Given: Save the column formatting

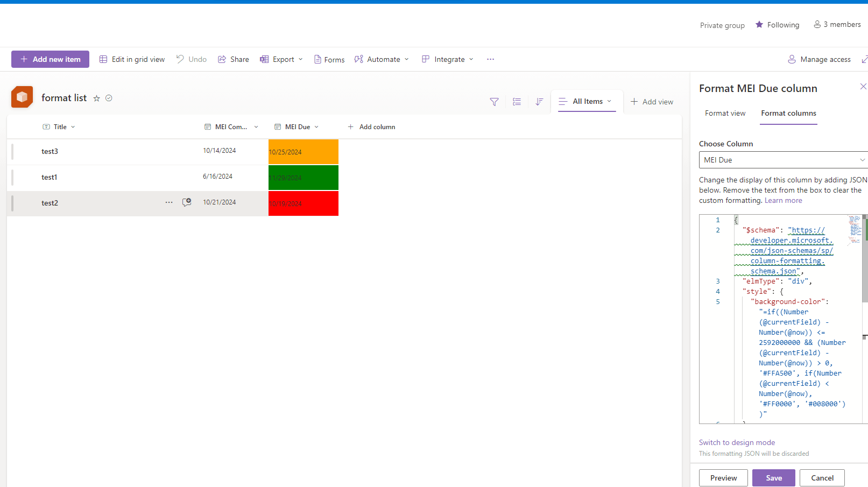Looking at the screenshot, I should (774, 478).
